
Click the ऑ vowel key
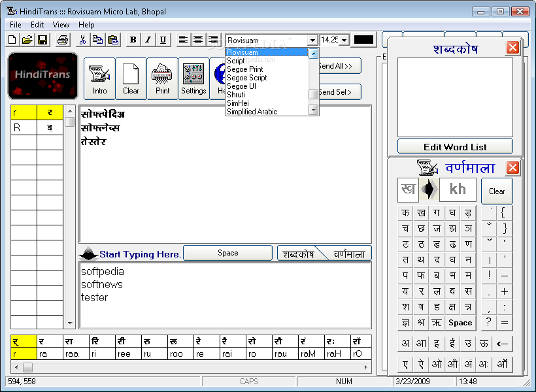point(502,364)
